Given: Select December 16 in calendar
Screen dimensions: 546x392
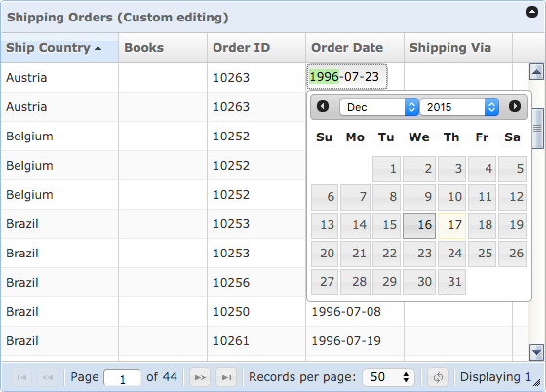Looking at the screenshot, I should click(419, 225).
